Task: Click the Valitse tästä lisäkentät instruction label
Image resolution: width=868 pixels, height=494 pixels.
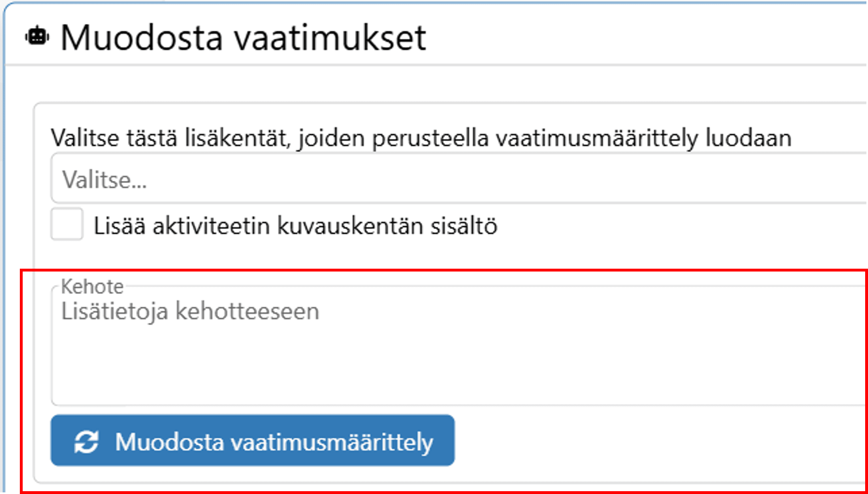Action: tap(421, 138)
